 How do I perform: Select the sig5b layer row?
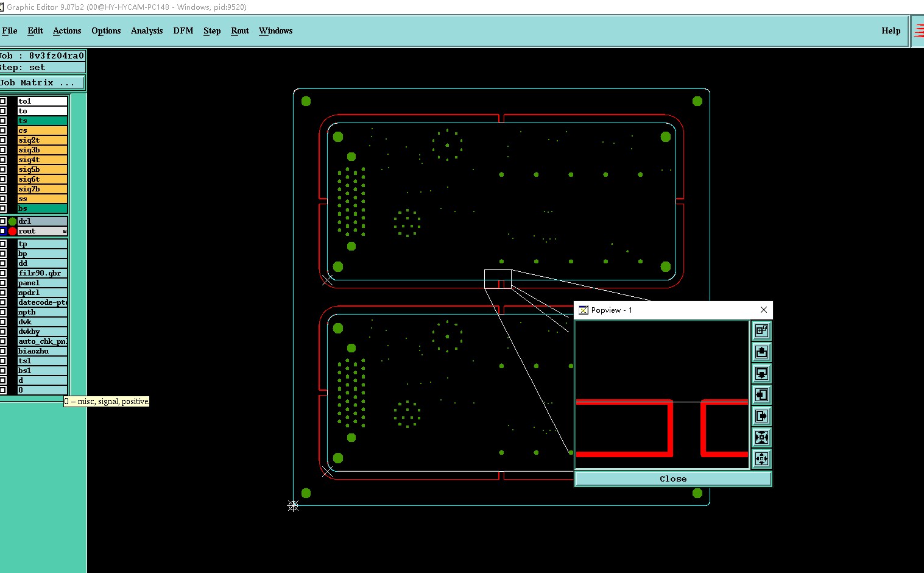[42, 169]
